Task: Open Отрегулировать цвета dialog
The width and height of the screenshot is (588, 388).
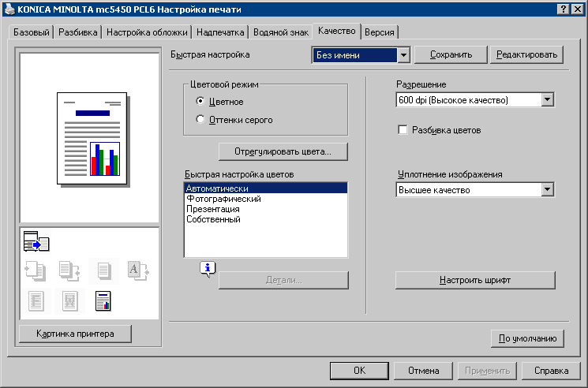Action: coord(283,151)
